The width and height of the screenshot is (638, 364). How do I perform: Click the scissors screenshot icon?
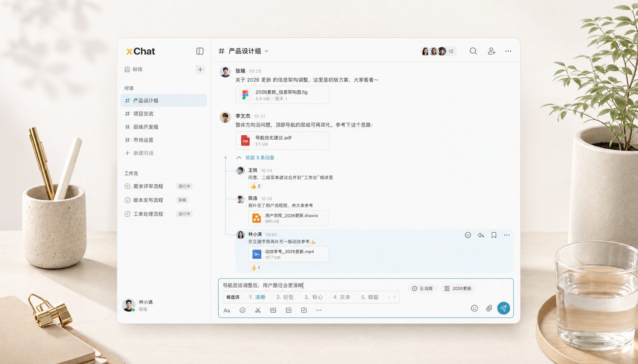tap(258, 310)
